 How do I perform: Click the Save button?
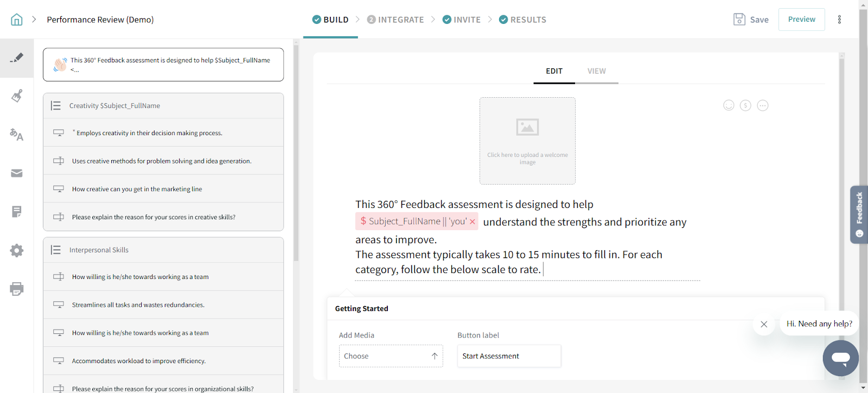point(751,20)
